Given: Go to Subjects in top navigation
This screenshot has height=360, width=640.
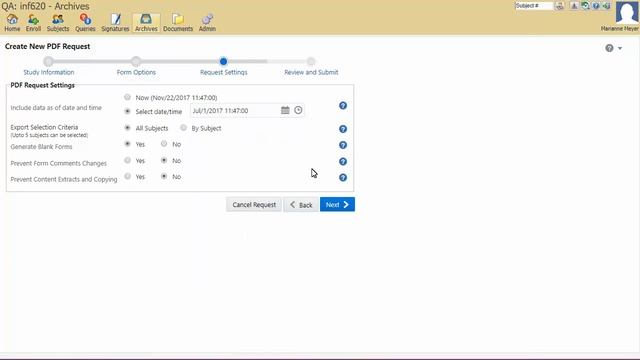Looking at the screenshot, I should 58,22.
